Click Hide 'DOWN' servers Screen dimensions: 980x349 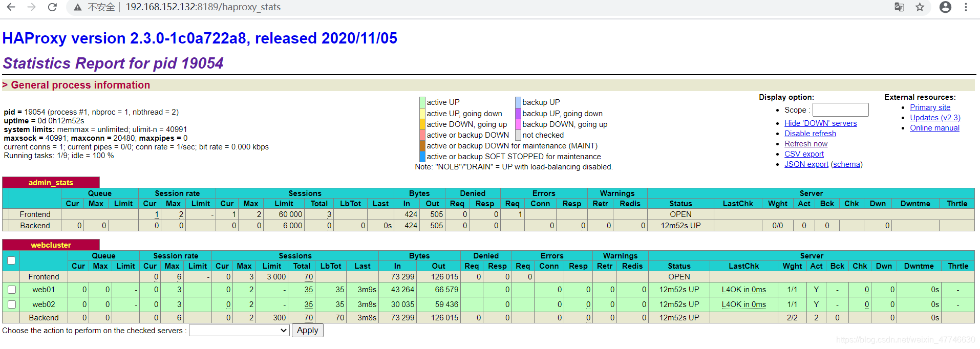click(x=820, y=123)
